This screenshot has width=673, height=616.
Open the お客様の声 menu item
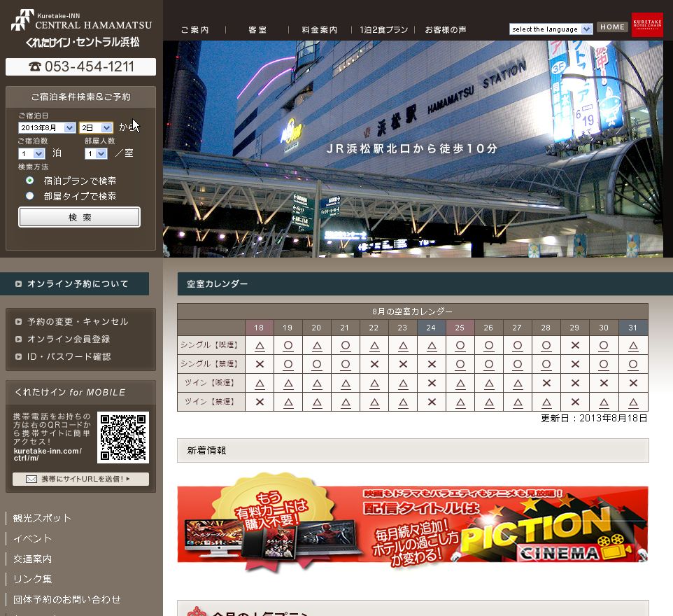pyautogui.click(x=446, y=29)
